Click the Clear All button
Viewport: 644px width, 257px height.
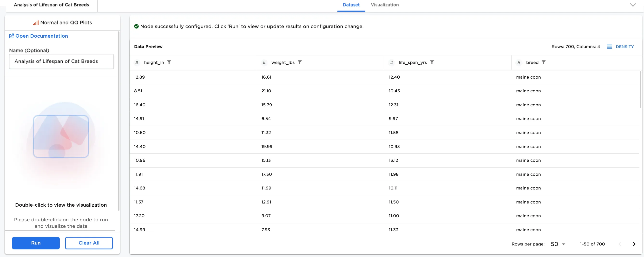click(89, 243)
